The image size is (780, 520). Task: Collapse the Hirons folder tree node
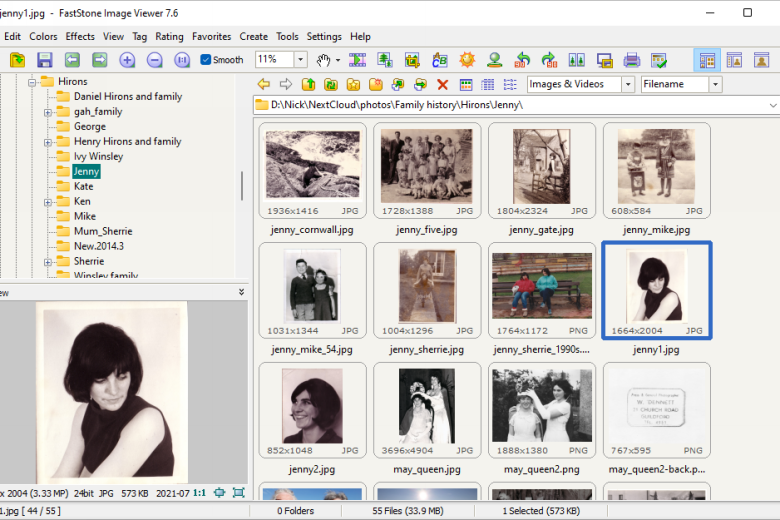point(32,82)
